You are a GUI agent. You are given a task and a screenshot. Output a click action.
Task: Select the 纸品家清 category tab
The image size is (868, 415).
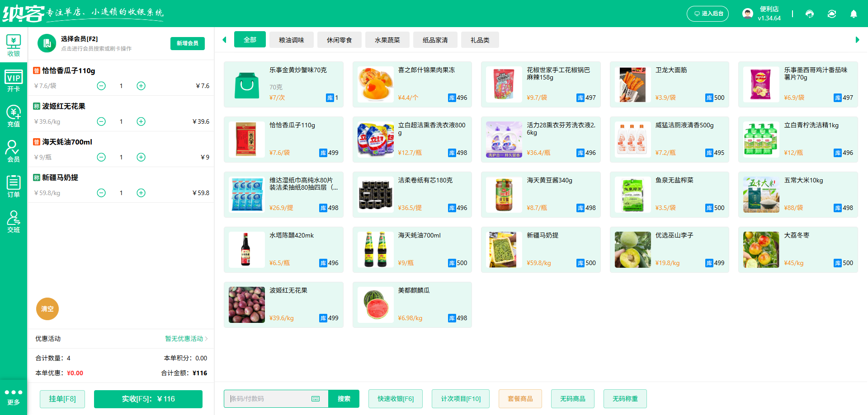click(x=435, y=40)
